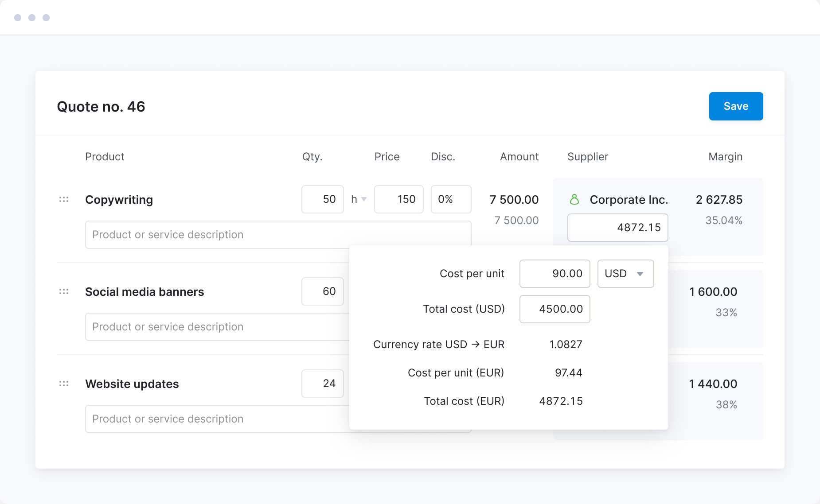This screenshot has height=504, width=820.
Task: Click the Social media banners drag handle
Action: pos(64,291)
